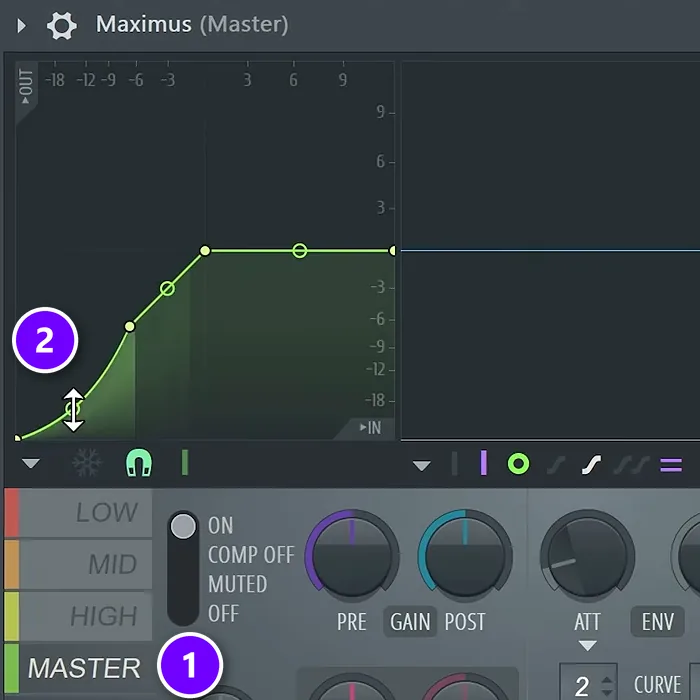Image resolution: width=700 pixels, height=700 pixels.
Task: Select the white S-curve icon
Action: click(591, 465)
